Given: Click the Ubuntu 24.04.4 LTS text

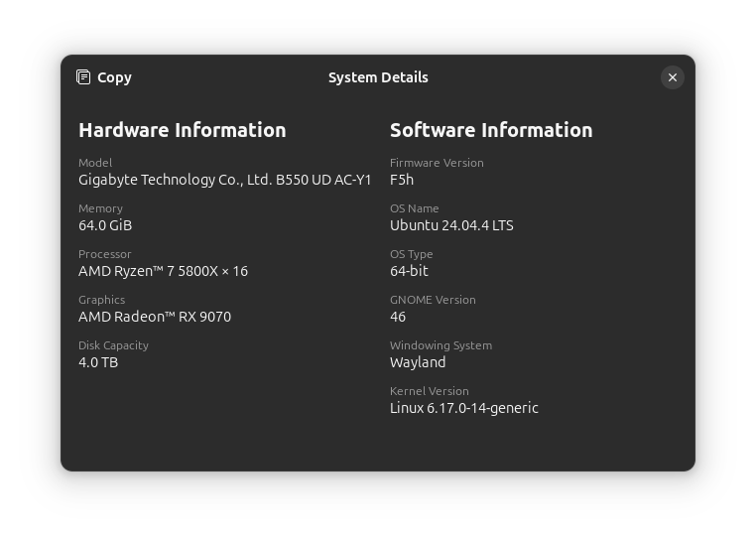Looking at the screenshot, I should coord(451,225).
